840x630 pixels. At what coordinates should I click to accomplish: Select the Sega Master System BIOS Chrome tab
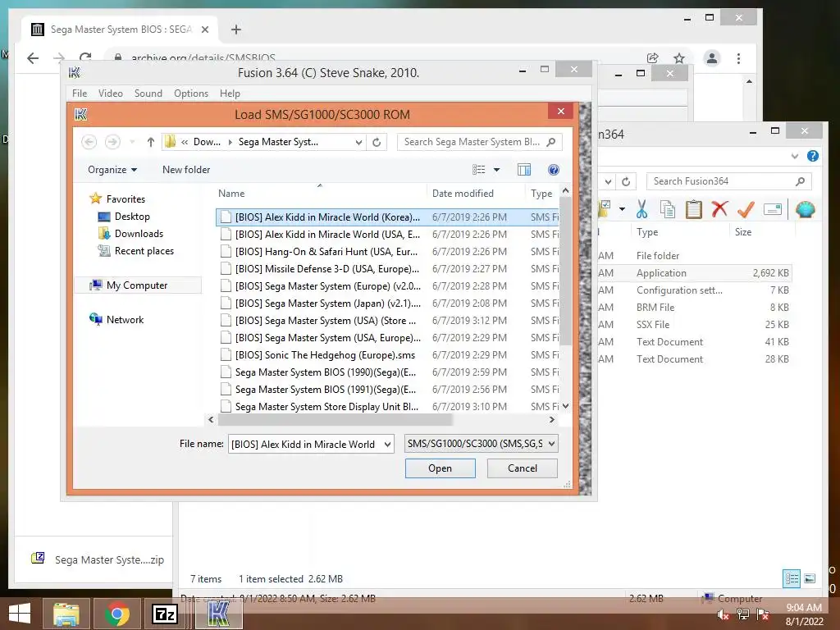click(x=121, y=30)
